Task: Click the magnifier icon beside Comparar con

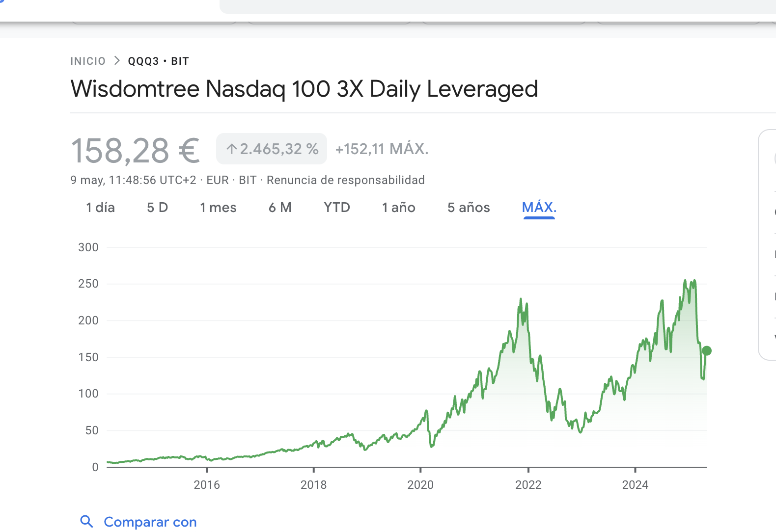Action: point(86,522)
